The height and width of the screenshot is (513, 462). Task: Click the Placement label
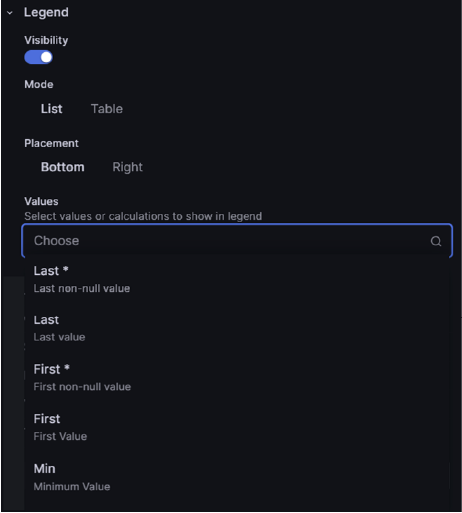(51, 143)
